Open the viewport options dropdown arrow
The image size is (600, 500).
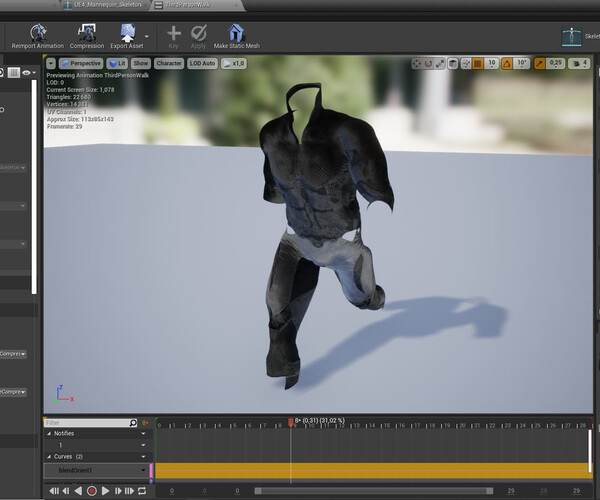(51, 64)
